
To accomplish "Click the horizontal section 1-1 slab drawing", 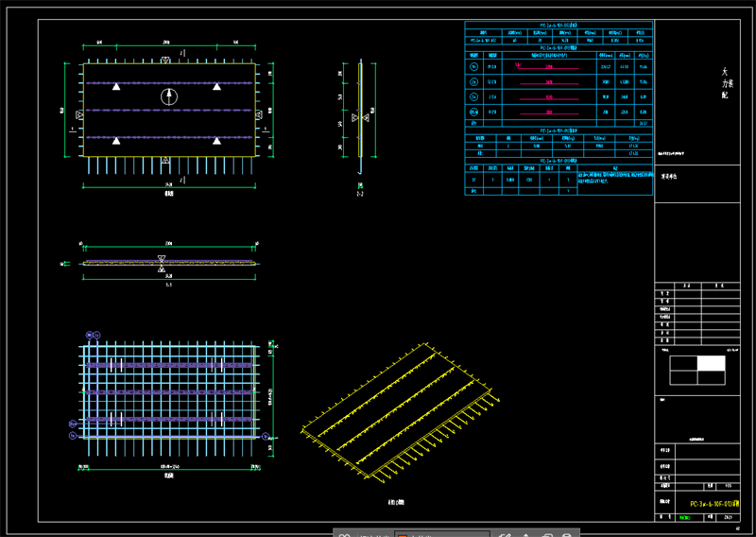I will [169, 263].
